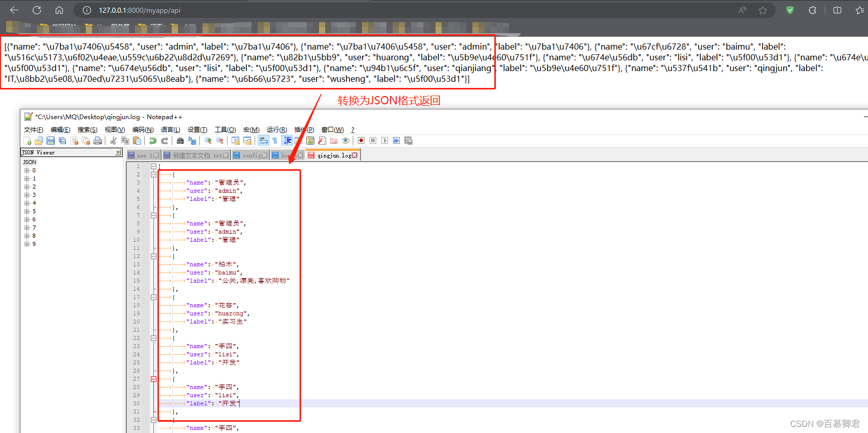The height and width of the screenshot is (433, 868).
Task: Click the Paste clipboard icon
Action: [137, 141]
